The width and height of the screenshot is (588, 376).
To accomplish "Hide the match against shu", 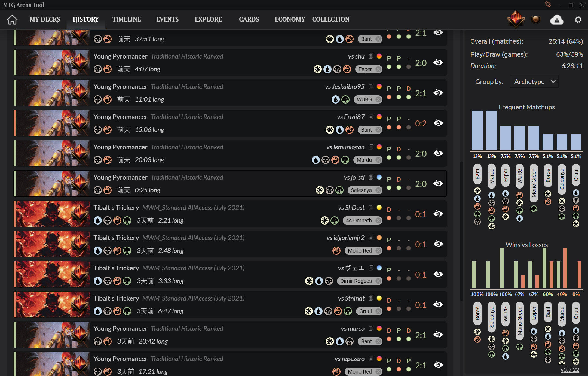I will pos(438,63).
